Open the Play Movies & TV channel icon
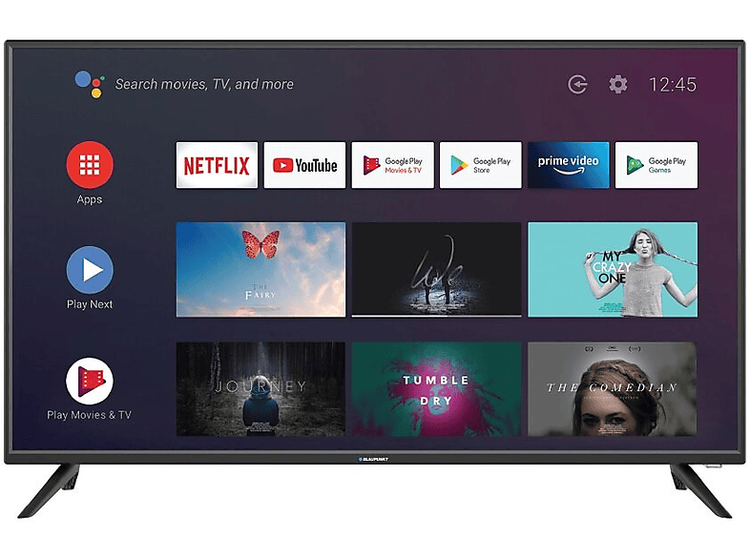Viewport: 750px width, 560px height. 90,382
